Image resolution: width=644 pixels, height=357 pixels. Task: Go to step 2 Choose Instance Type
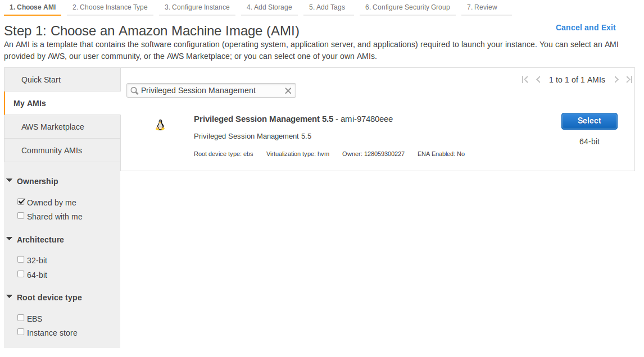pyautogui.click(x=110, y=7)
